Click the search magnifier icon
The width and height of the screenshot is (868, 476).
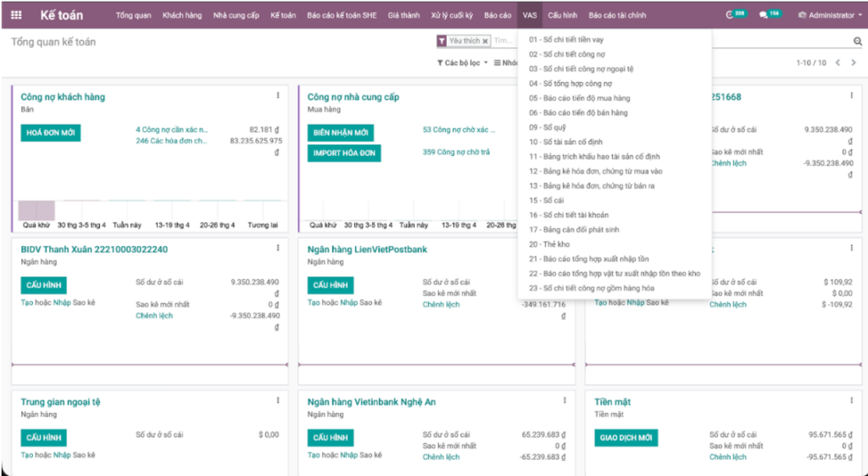click(857, 42)
